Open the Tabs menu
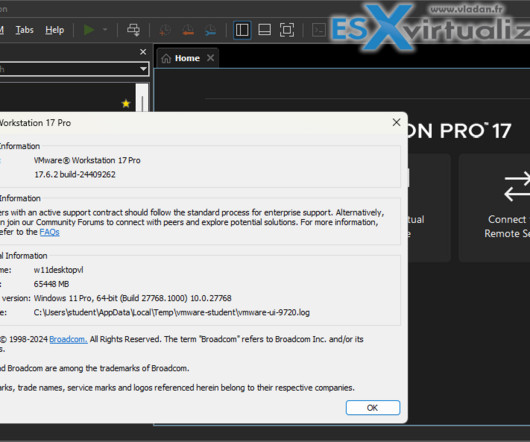This screenshot has height=442, width=530. click(25, 30)
